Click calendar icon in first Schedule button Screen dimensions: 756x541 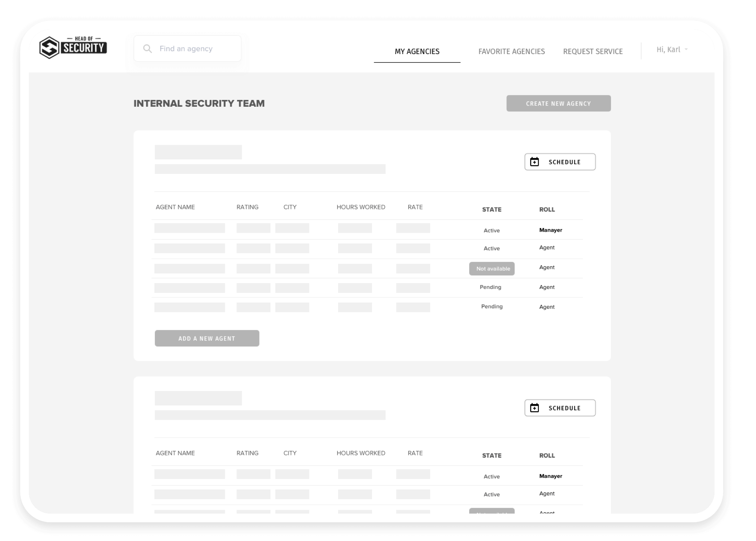click(534, 162)
